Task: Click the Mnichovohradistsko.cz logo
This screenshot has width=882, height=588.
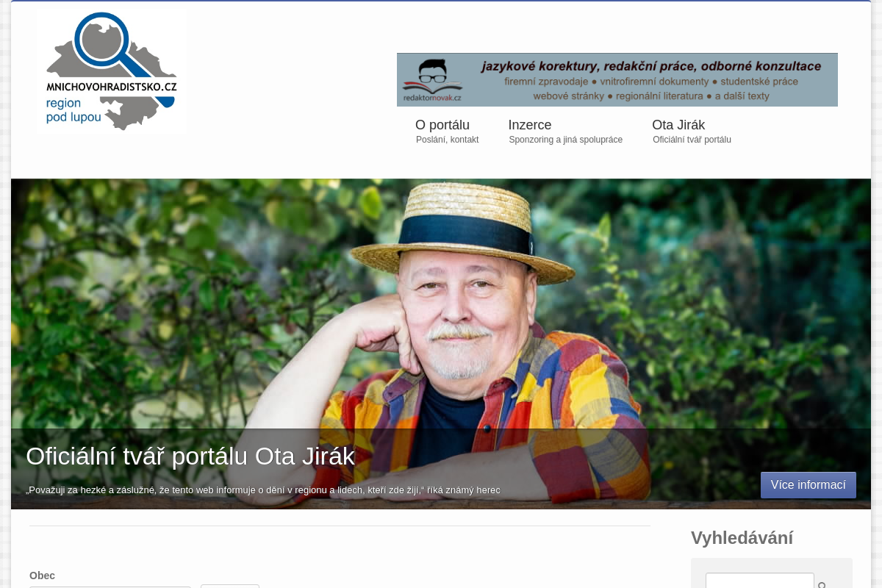Action: pos(111,71)
